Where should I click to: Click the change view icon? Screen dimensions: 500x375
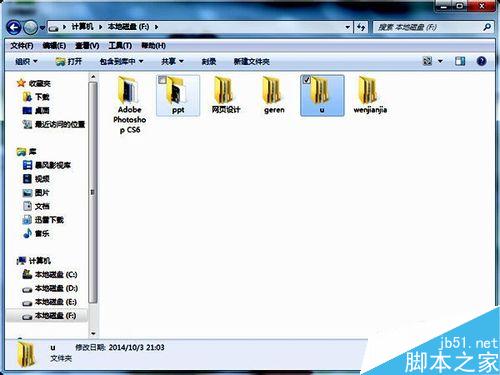(427, 61)
